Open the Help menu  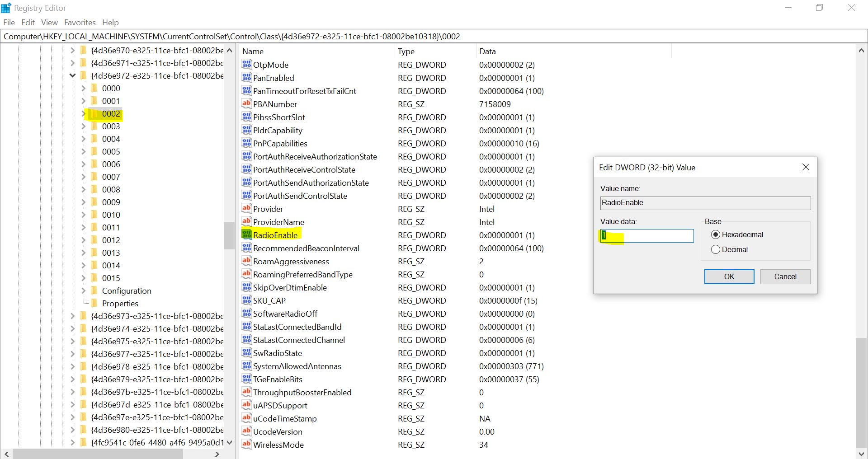coord(110,22)
